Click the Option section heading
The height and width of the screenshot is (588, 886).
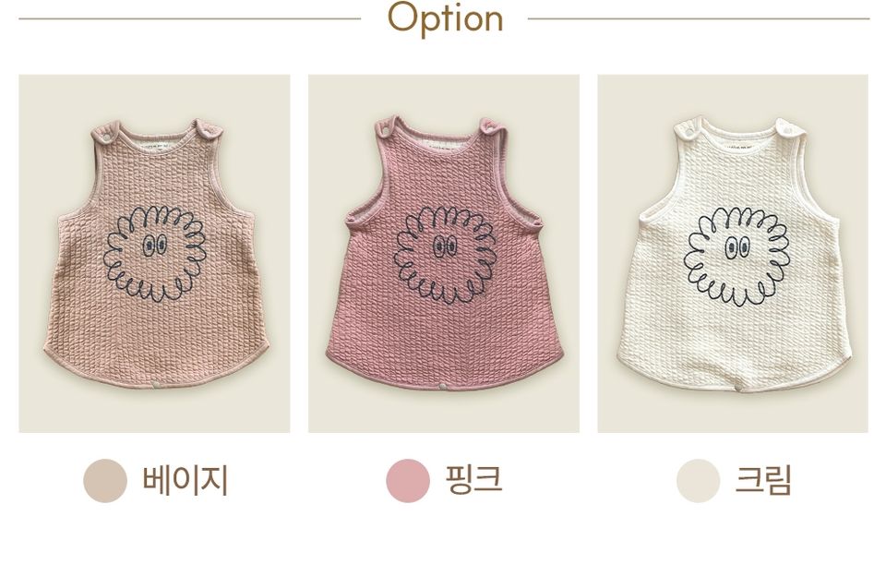[x=445, y=18]
